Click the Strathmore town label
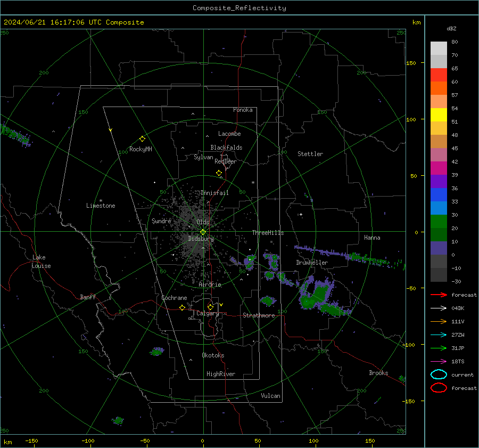Image resolution: width=479 pixels, height=448 pixels. (x=259, y=315)
